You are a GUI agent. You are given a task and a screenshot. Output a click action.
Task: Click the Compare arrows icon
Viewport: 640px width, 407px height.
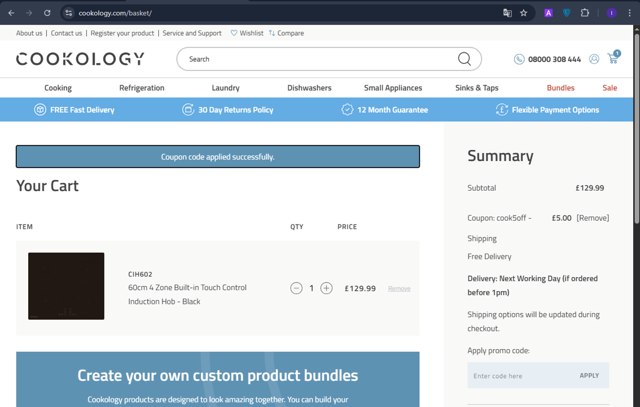coord(272,33)
